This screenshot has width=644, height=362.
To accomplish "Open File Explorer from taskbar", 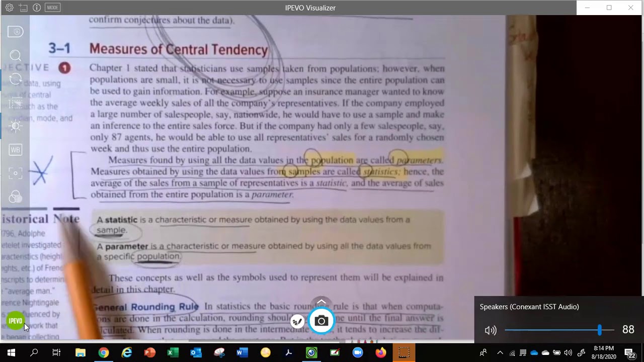I will tap(80, 353).
